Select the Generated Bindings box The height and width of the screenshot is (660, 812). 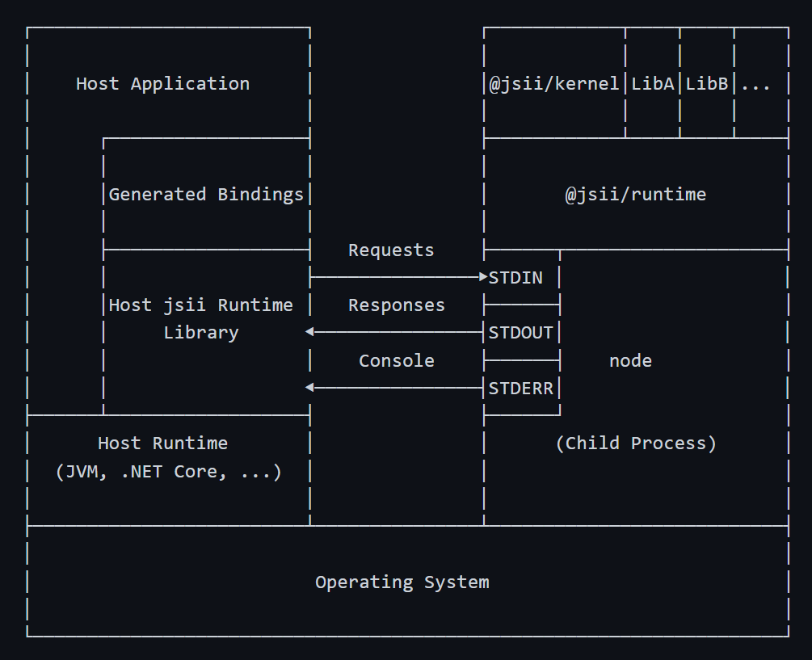[x=207, y=194]
